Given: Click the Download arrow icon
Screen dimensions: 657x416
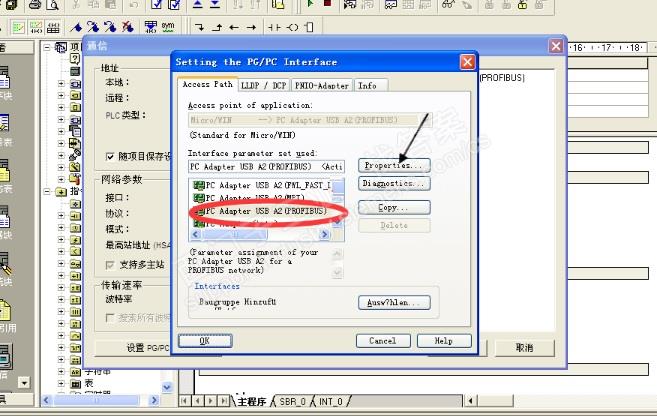Looking at the screenshot, I should pos(215,5).
